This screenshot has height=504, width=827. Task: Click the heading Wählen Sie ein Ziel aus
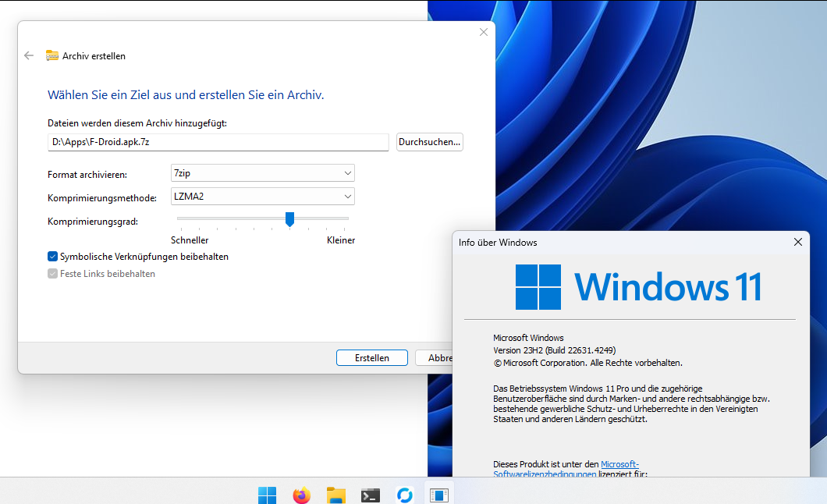(186, 95)
